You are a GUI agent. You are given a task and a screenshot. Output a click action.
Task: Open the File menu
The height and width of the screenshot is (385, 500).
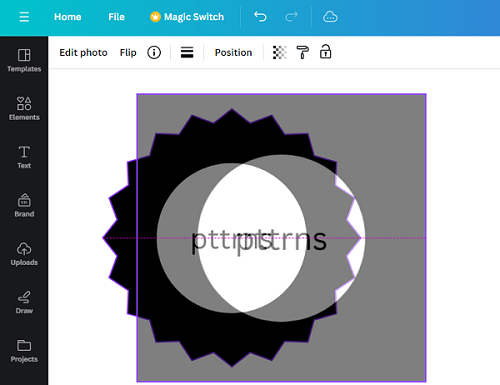[116, 17]
